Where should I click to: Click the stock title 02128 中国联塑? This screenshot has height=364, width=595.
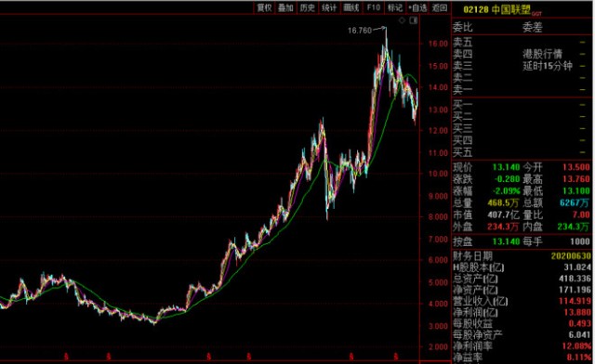pos(497,9)
